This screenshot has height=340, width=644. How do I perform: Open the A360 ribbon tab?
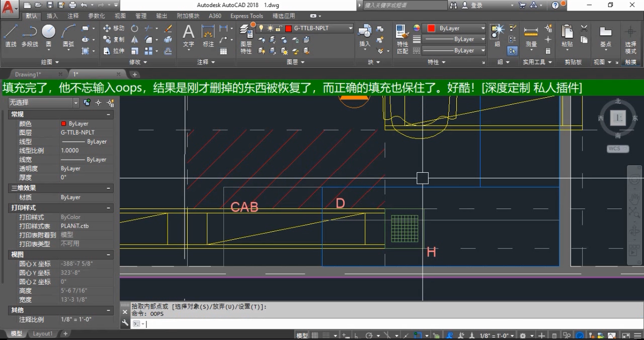215,16
